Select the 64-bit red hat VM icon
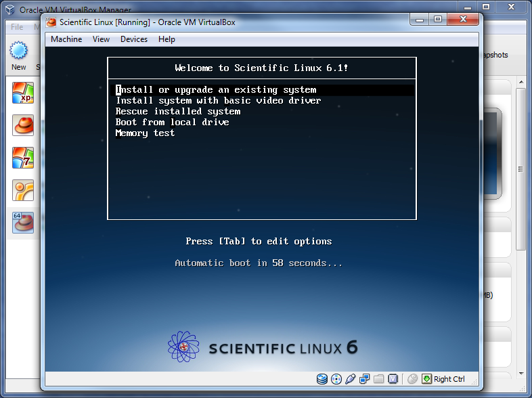Image resolution: width=532 pixels, height=398 pixels. 23,223
